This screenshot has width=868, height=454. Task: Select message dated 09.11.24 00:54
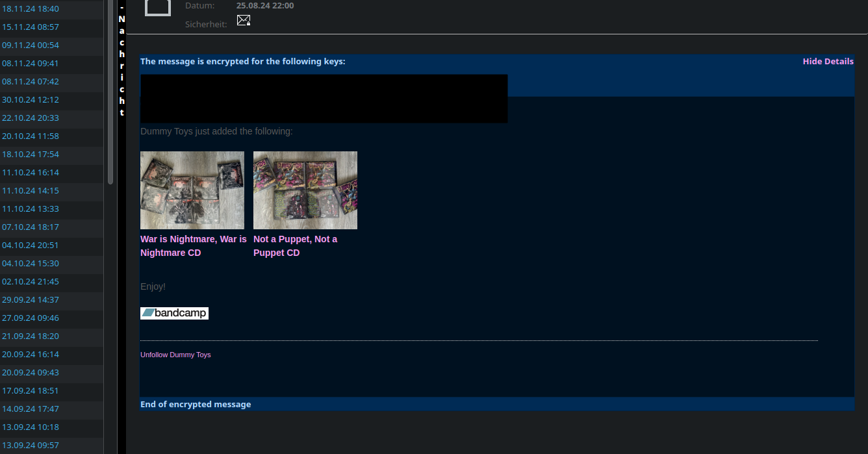[x=52, y=45]
